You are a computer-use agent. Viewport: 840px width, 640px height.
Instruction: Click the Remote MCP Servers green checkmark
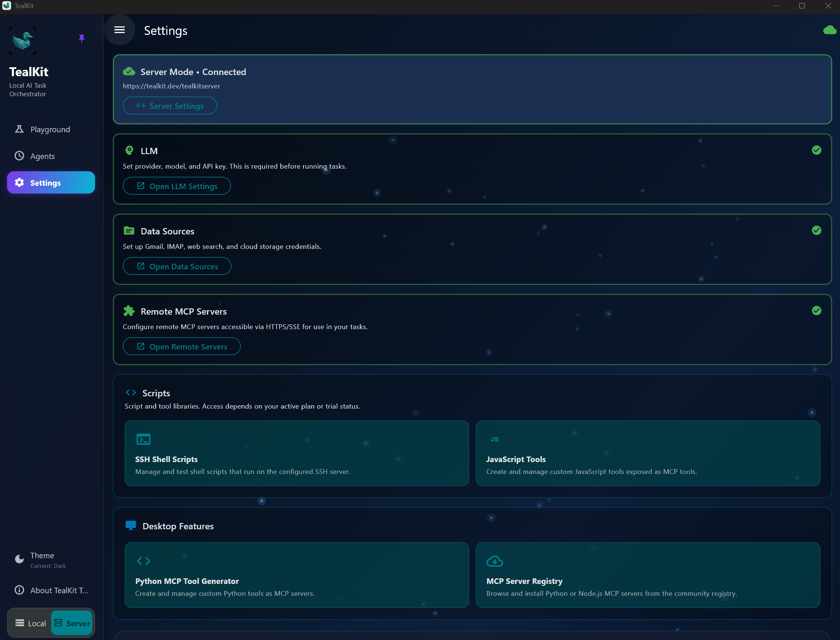816,311
